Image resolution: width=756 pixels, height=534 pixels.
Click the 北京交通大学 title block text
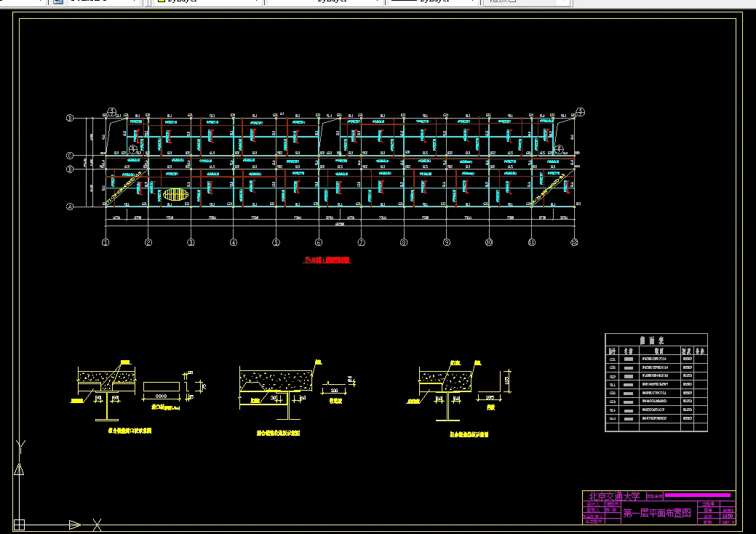point(614,496)
